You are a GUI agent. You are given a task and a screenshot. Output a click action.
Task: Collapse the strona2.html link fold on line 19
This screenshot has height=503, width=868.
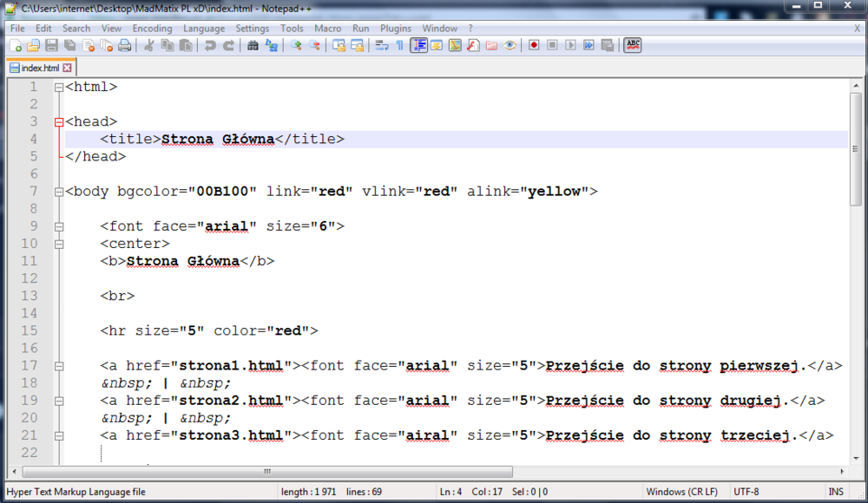coord(59,402)
